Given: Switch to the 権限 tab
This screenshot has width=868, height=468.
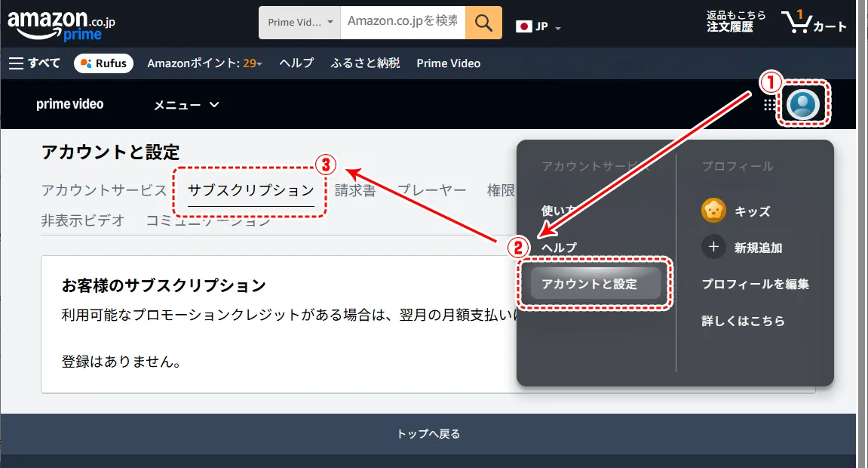Looking at the screenshot, I should tap(501, 190).
